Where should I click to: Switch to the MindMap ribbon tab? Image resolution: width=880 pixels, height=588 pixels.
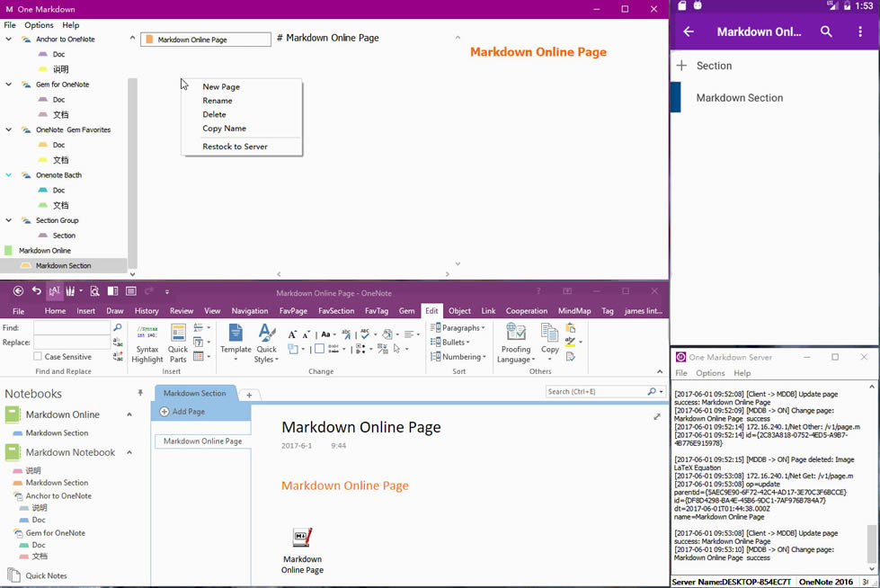tap(574, 310)
